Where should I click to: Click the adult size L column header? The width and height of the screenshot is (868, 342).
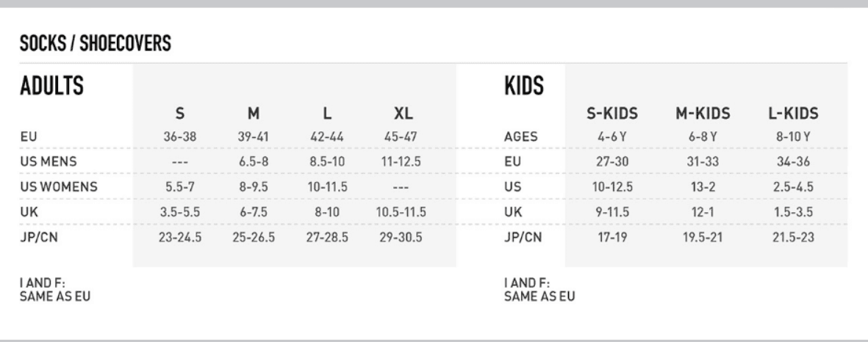pos(327,114)
